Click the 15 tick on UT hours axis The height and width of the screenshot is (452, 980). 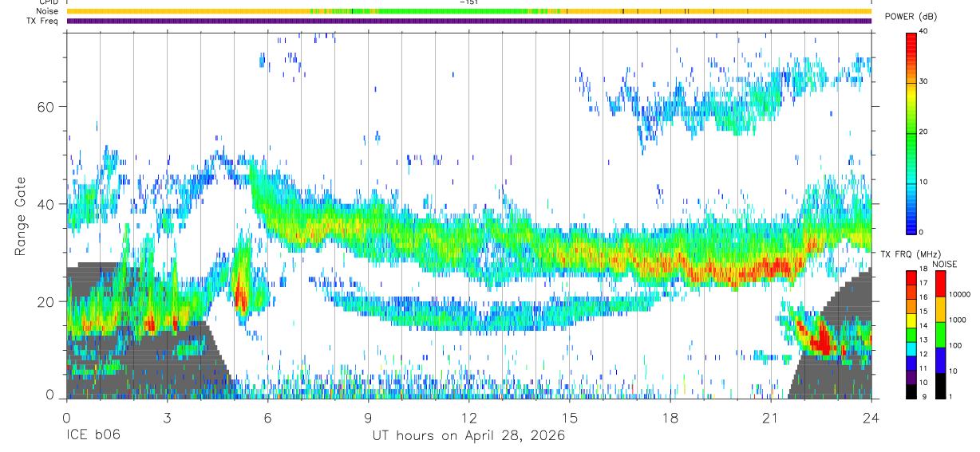(570, 417)
